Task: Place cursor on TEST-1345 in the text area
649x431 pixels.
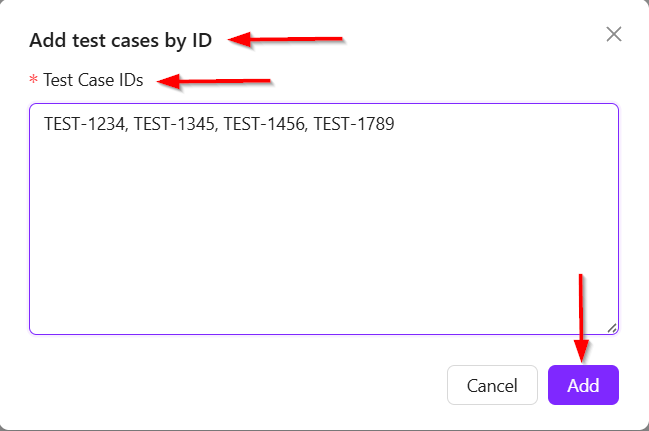Action: coord(174,124)
